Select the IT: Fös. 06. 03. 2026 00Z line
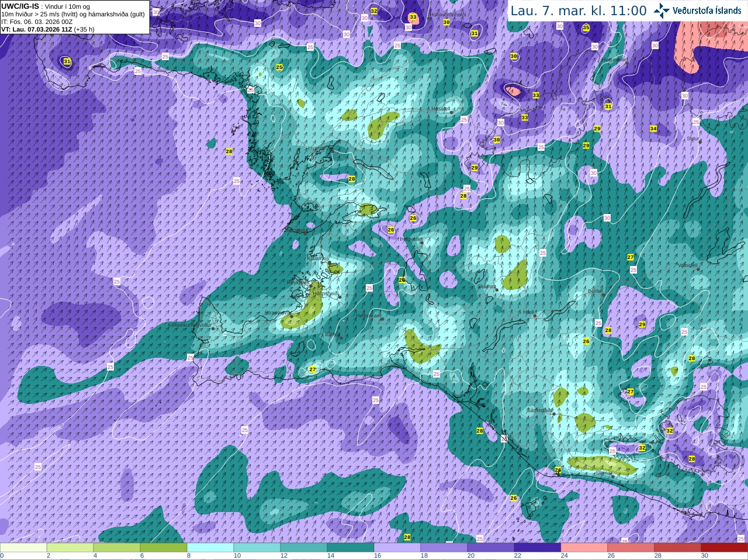The image size is (748, 560). pos(37,22)
